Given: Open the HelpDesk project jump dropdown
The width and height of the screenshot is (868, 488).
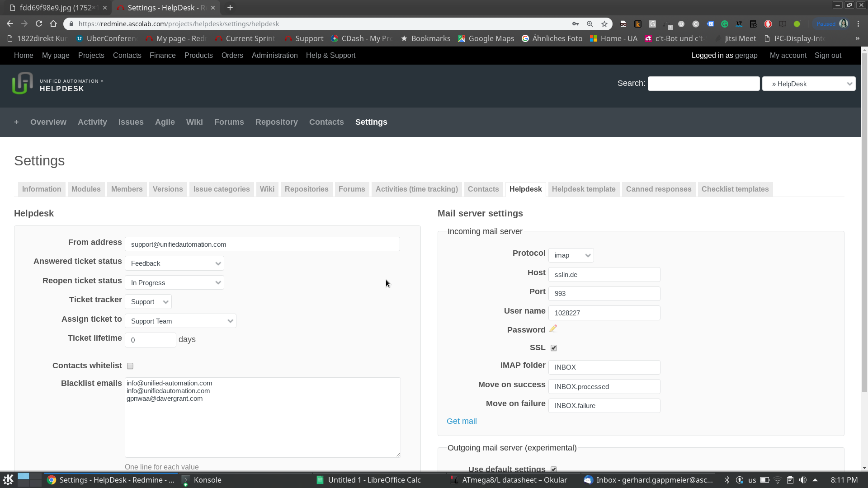Looking at the screenshot, I should click(x=809, y=84).
